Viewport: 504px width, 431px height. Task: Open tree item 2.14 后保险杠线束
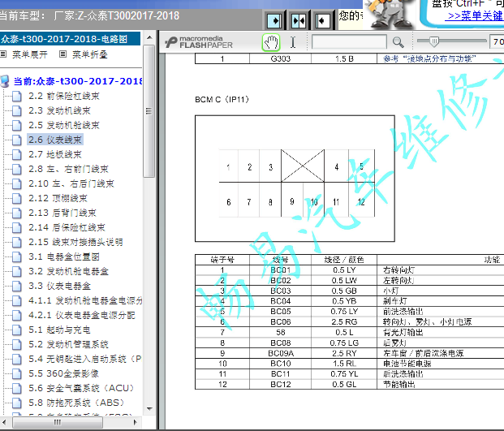coord(67,227)
